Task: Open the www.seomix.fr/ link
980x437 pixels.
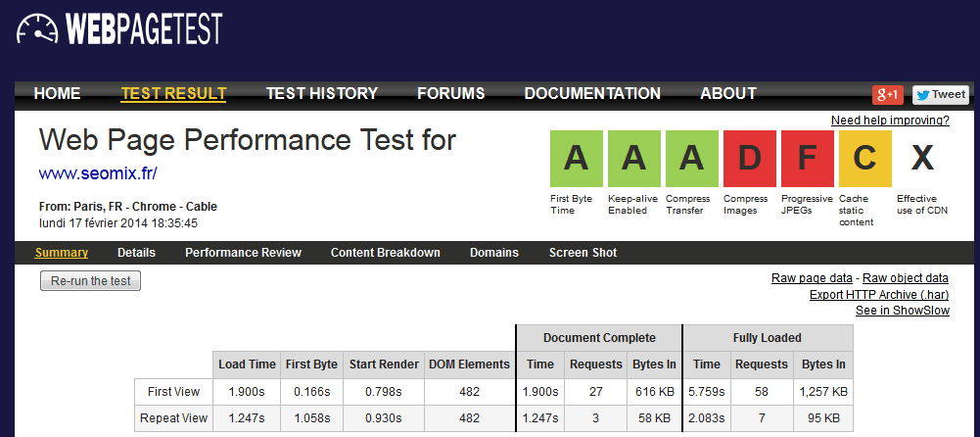Action: tap(98, 173)
